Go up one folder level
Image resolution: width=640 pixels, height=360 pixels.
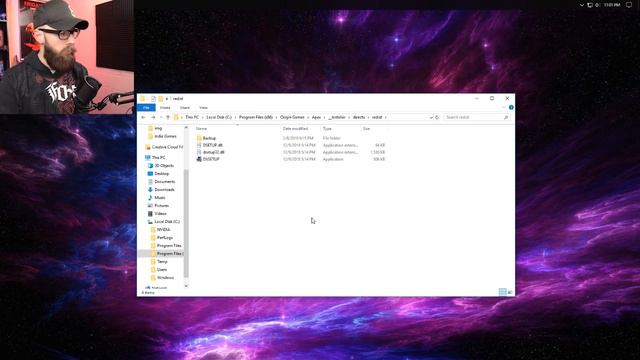click(168, 117)
